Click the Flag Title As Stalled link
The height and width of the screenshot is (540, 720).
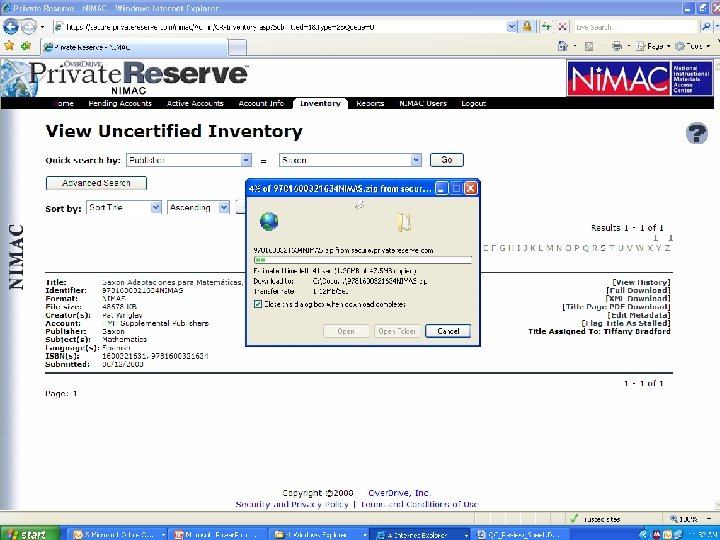625,323
